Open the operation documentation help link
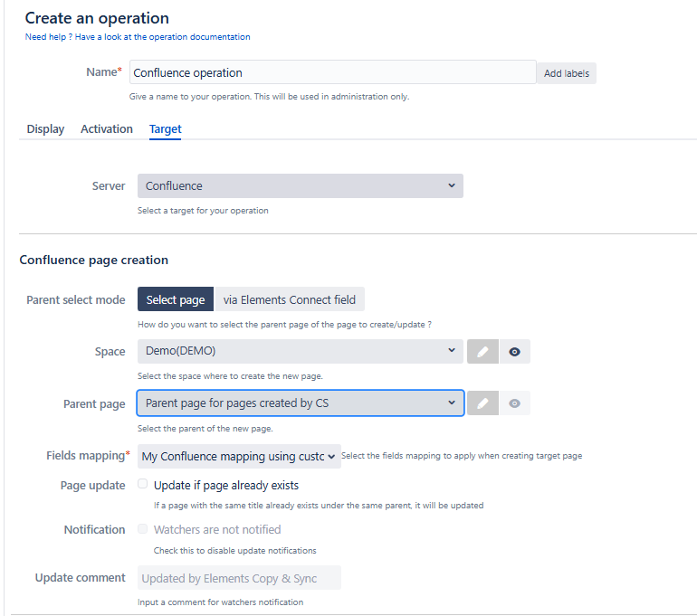Image resolution: width=697 pixels, height=616 pixels. coord(138,37)
